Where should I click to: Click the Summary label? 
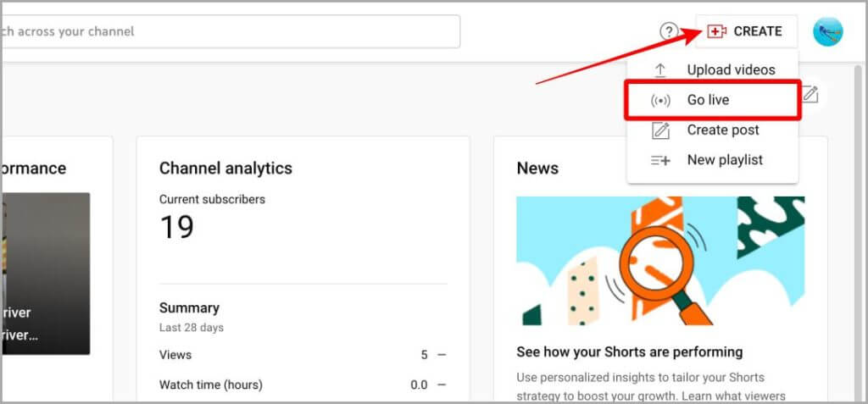point(189,307)
